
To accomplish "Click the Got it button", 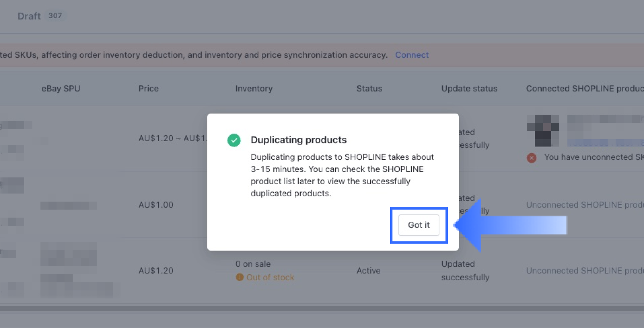I will pos(419,225).
